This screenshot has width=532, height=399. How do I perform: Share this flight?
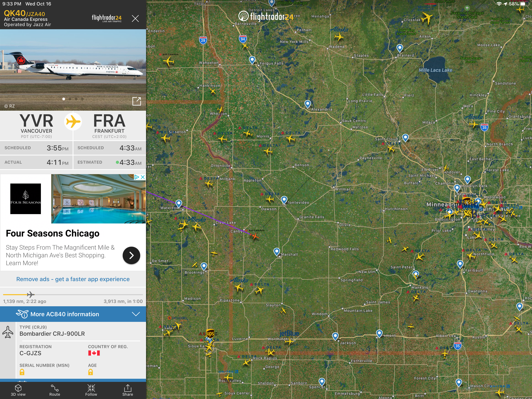pyautogui.click(x=128, y=390)
